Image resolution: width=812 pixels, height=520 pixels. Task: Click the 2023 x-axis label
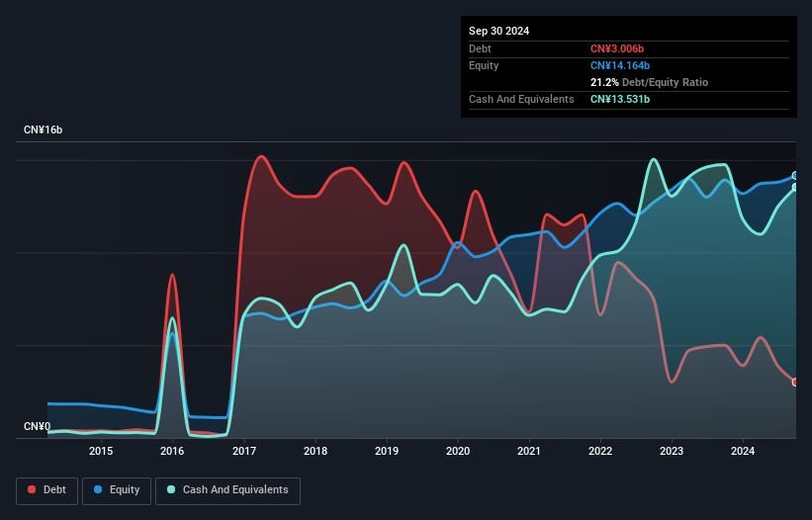click(x=672, y=451)
